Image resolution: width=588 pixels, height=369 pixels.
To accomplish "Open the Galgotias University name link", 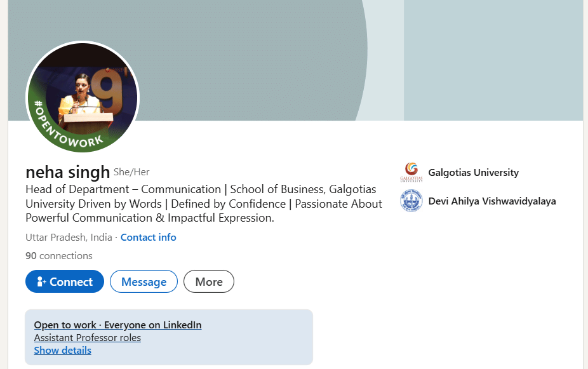I will point(473,173).
